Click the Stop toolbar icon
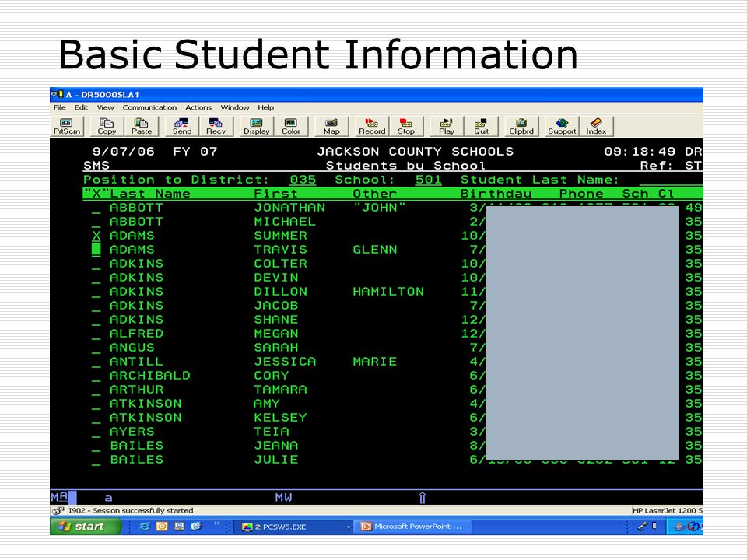This screenshot has width=747, height=560. point(406,126)
